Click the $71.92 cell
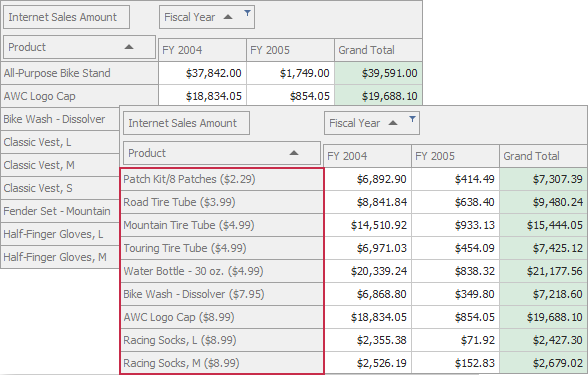 pos(456,340)
